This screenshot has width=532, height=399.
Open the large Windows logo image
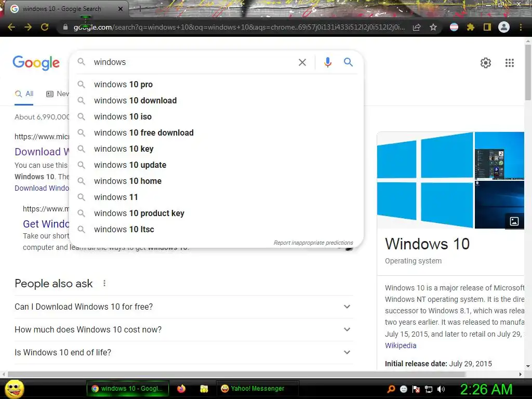click(425, 180)
